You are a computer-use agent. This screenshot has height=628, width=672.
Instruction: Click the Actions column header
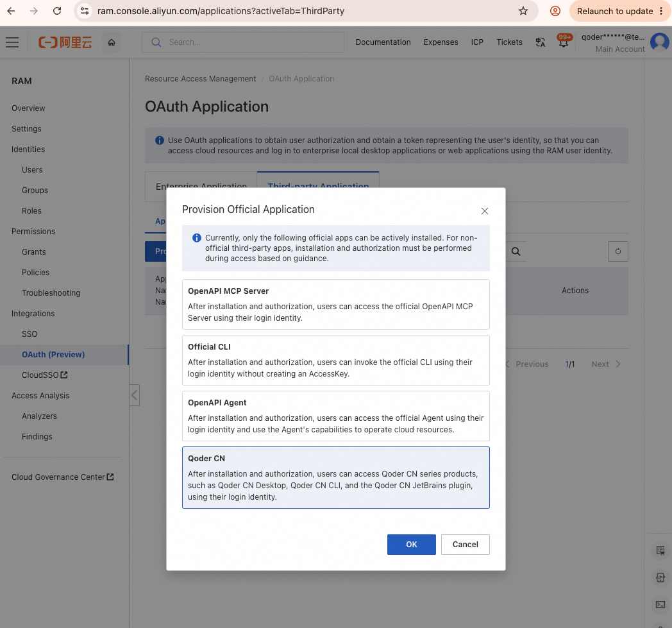(575, 291)
